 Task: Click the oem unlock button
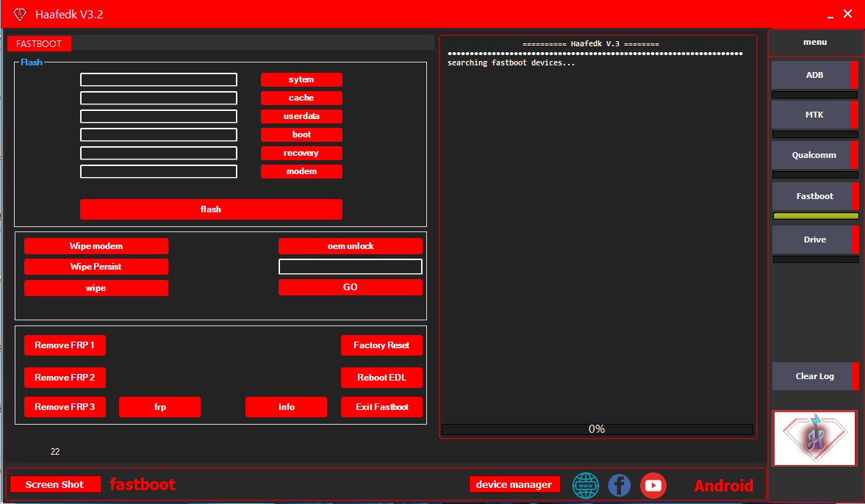pyautogui.click(x=350, y=246)
